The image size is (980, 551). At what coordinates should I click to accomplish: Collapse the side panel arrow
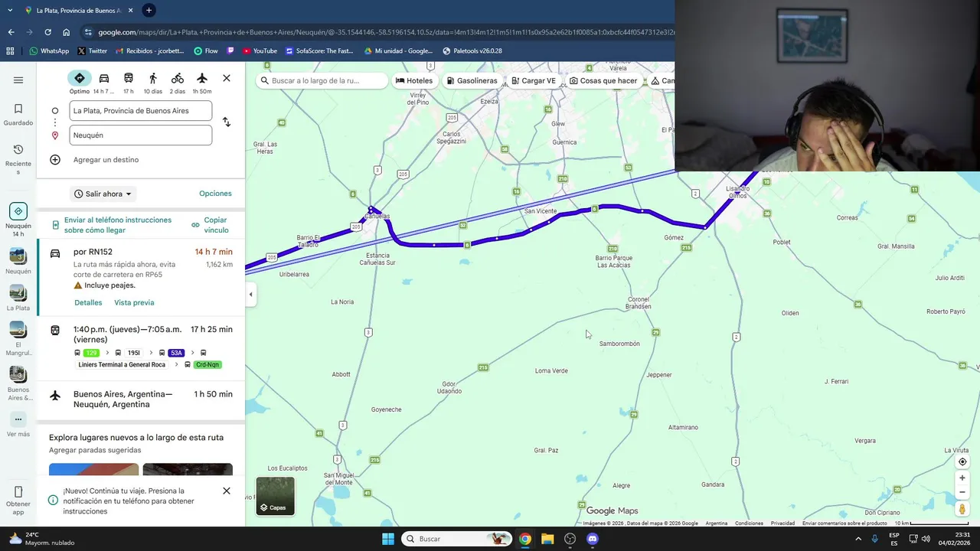tap(250, 295)
